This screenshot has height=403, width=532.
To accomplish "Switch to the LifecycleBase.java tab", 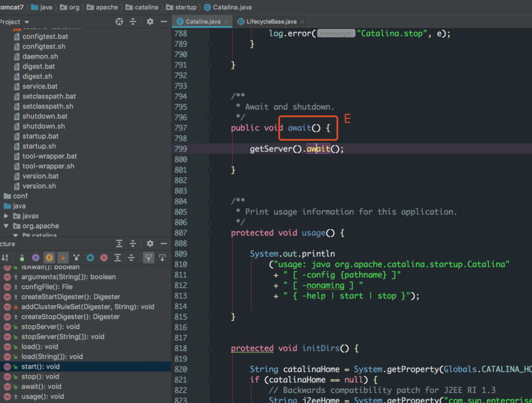I will coord(271,22).
